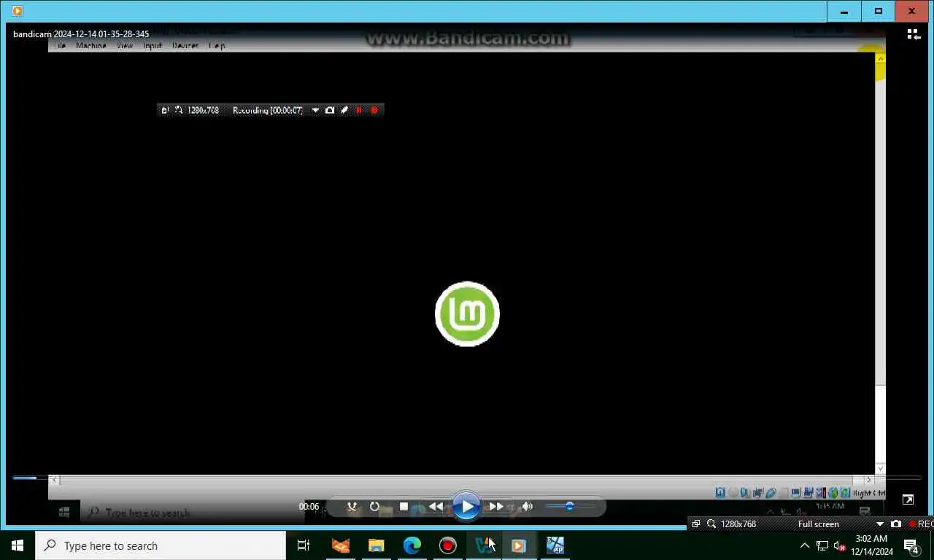
Task: Open the network tray icon
Action: coord(822,545)
